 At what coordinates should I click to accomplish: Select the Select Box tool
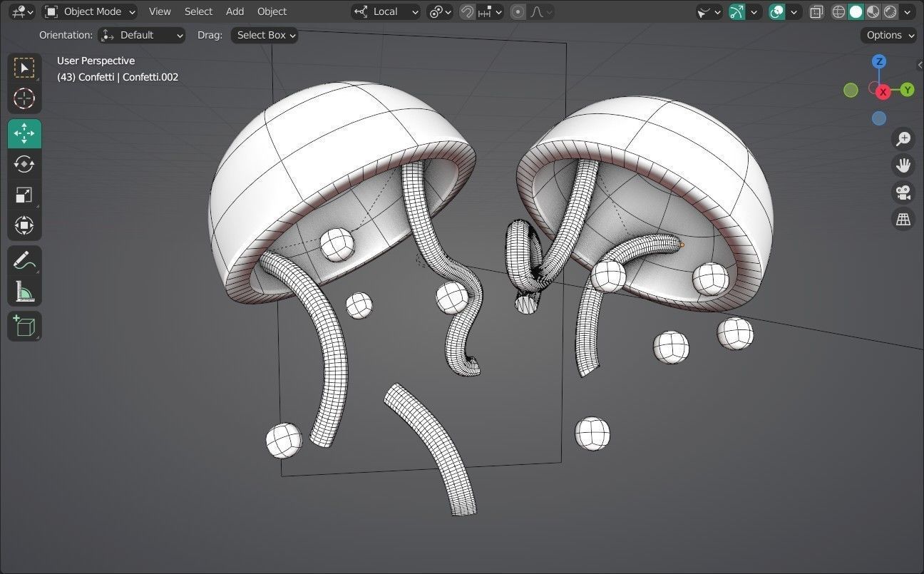(x=24, y=68)
